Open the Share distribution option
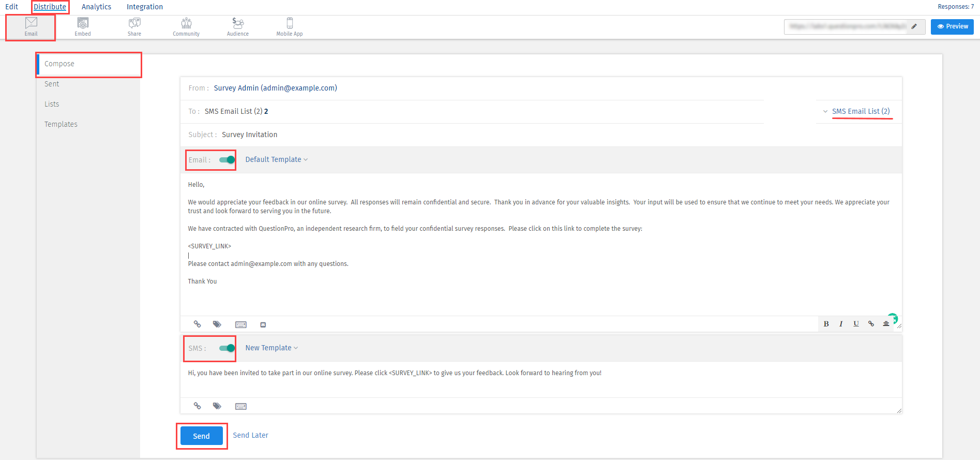 [134, 26]
